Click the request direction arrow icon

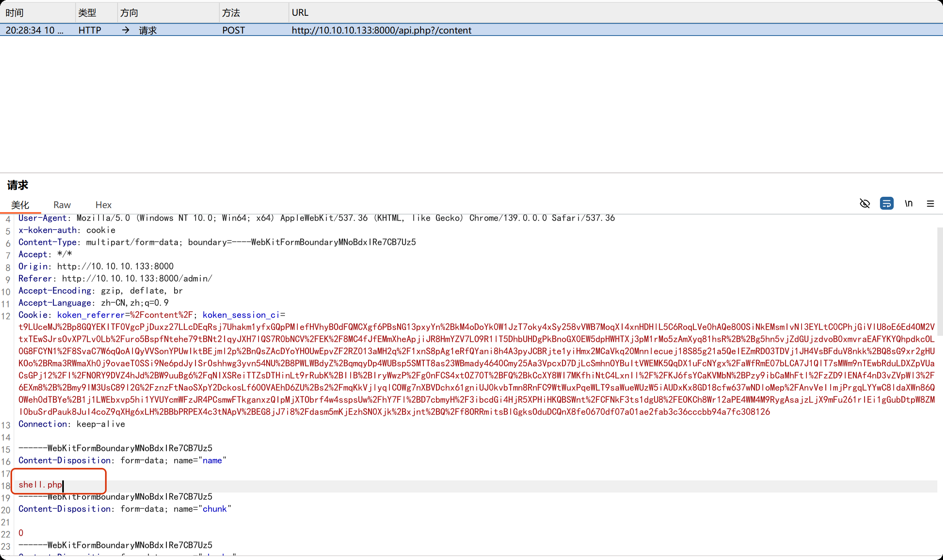tap(126, 30)
